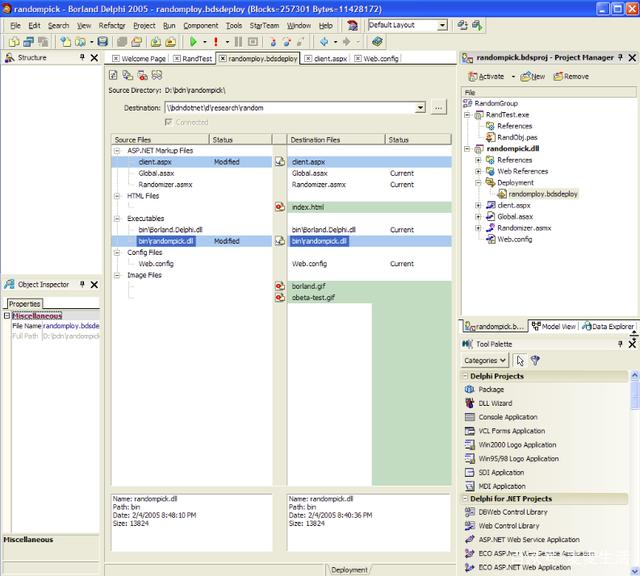
Task: Click the Help contents book icon
Action: 377,42
